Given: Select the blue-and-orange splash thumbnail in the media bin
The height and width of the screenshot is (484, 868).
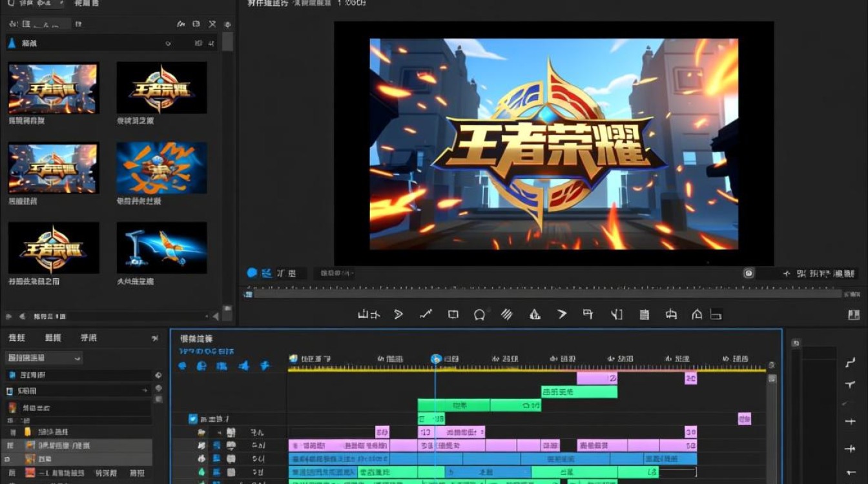Looking at the screenshot, I should (x=161, y=168).
